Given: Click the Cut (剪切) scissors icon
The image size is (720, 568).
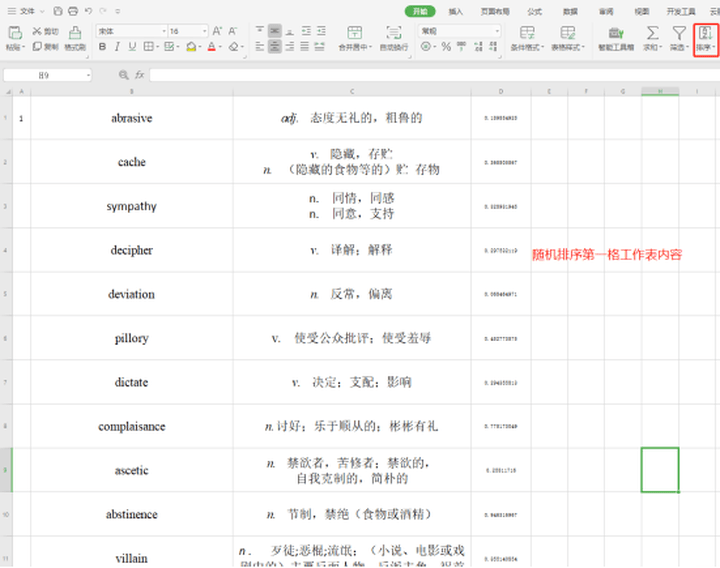Looking at the screenshot, I should (x=37, y=31).
